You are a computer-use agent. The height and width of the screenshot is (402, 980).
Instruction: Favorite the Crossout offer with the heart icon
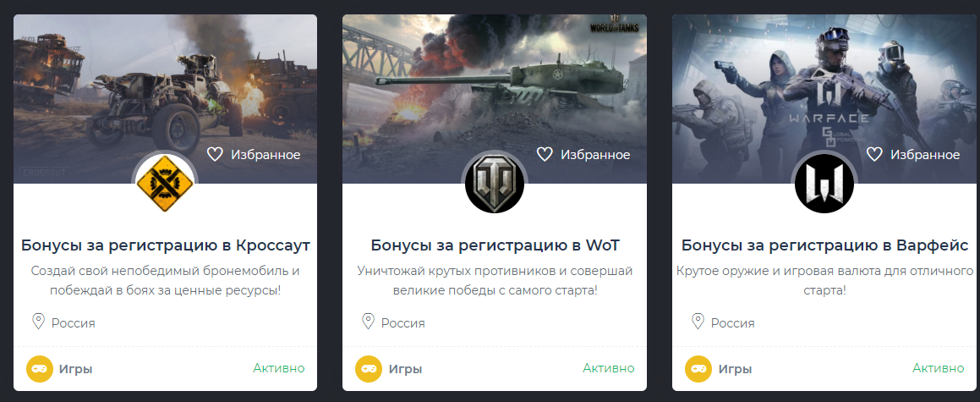[x=215, y=154]
